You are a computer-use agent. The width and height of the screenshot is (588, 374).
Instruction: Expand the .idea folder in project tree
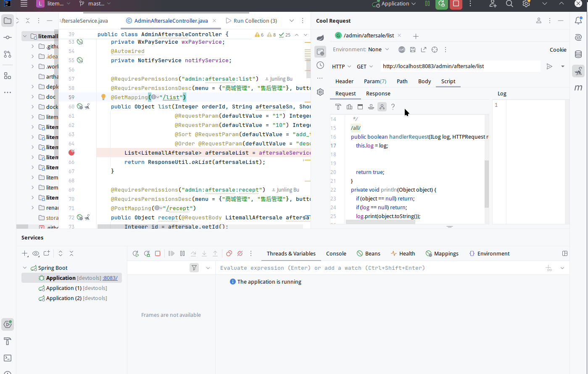pyautogui.click(x=33, y=56)
